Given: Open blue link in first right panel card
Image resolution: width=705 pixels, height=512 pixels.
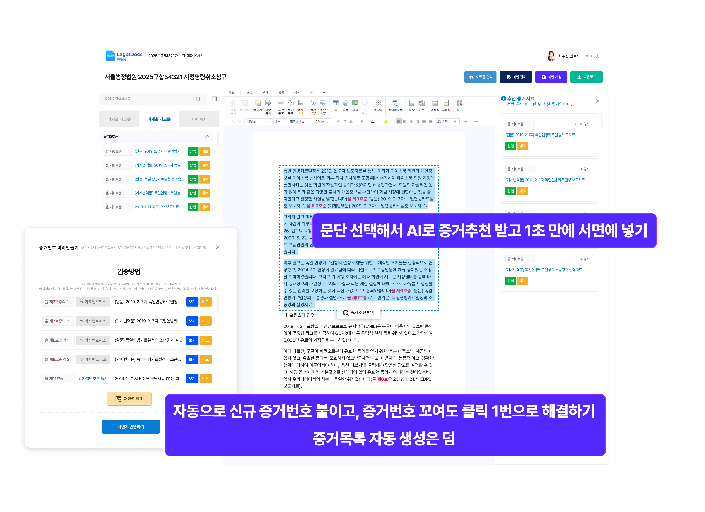Looking at the screenshot, I should (540, 134).
